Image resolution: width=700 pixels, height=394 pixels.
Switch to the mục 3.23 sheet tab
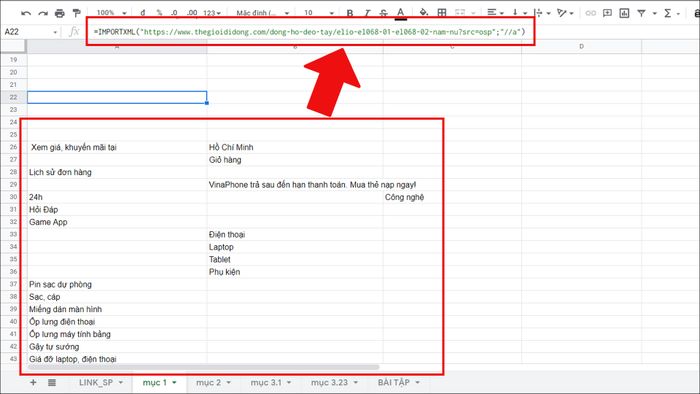coord(334,382)
